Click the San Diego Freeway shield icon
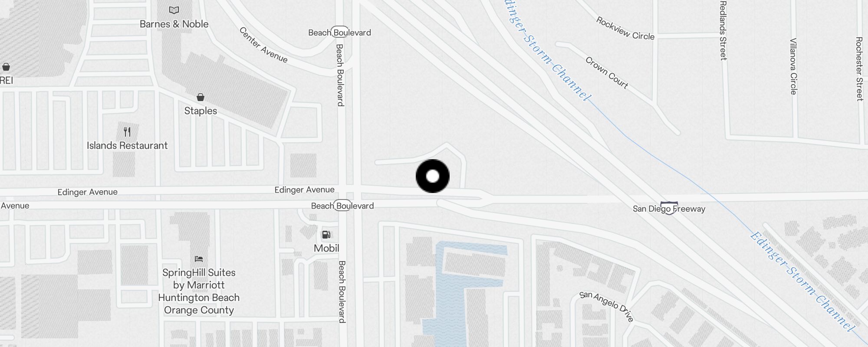 669,208
